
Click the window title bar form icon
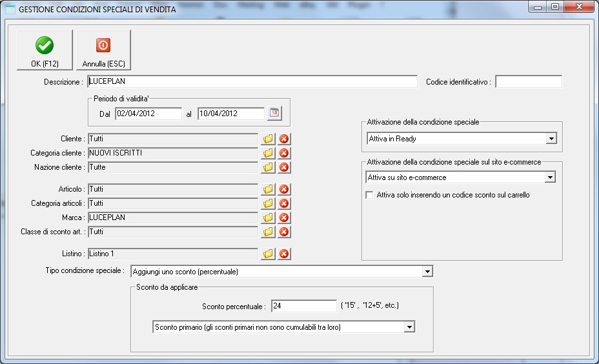pos(10,9)
